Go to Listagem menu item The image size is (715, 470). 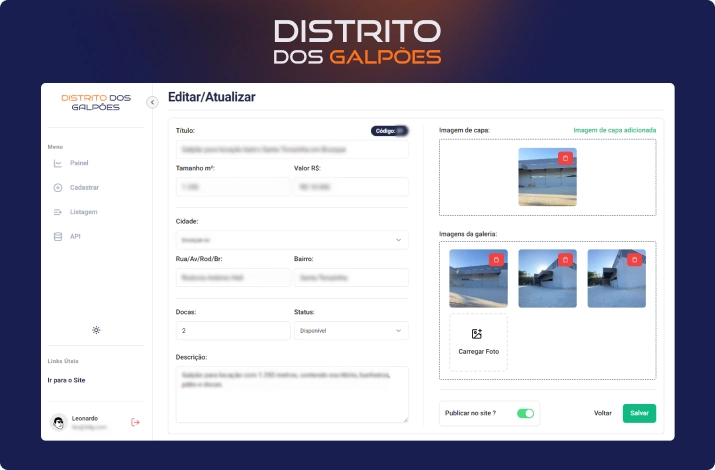click(x=83, y=212)
